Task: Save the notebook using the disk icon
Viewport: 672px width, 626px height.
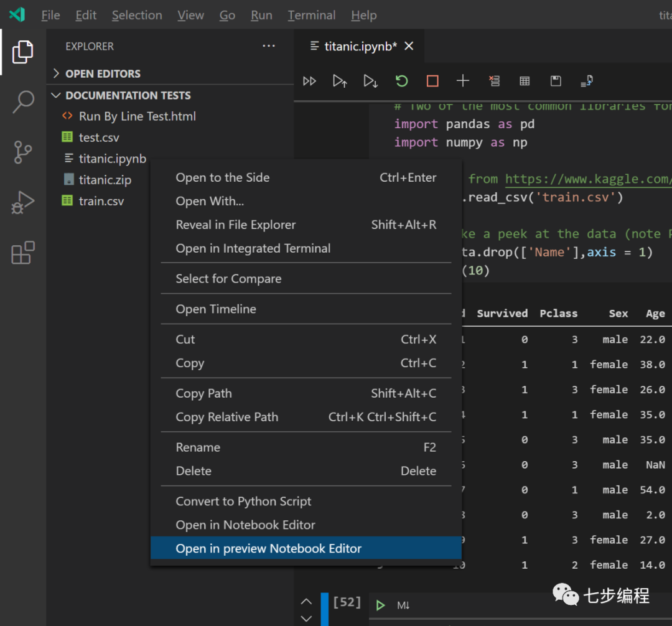Action: 556,81
